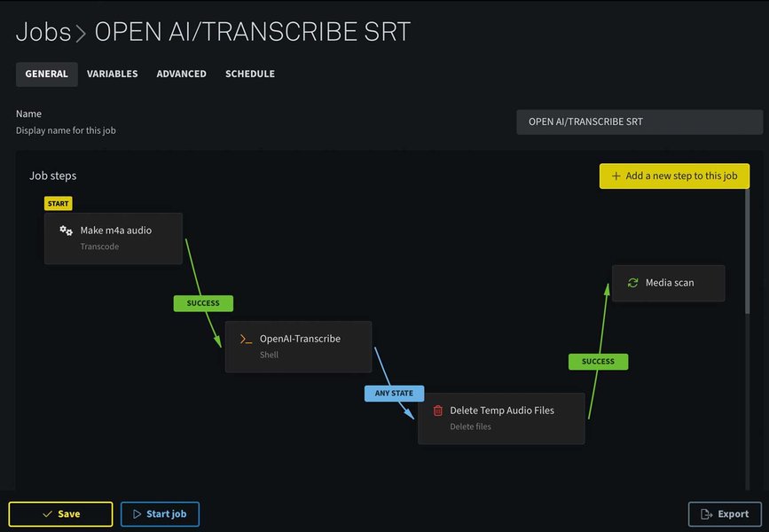Click the 'Job steps' heading
Screen dimensions: 769x532
pyautogui.click(x=53, y=176)
